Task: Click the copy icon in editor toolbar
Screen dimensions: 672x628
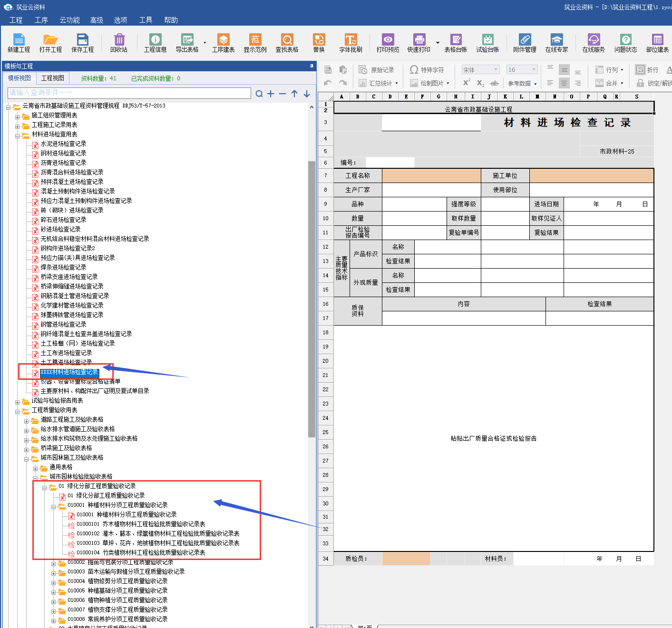Action: click(328, 70)
